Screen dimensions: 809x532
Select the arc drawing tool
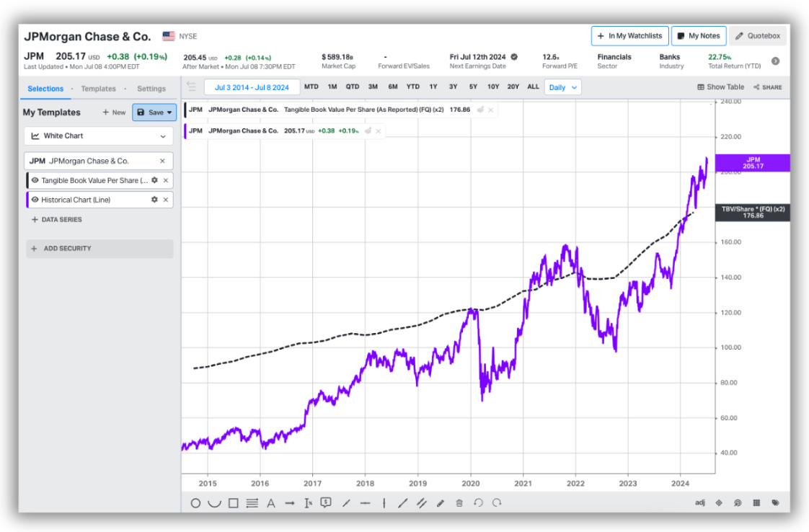(x=214, y=503)
